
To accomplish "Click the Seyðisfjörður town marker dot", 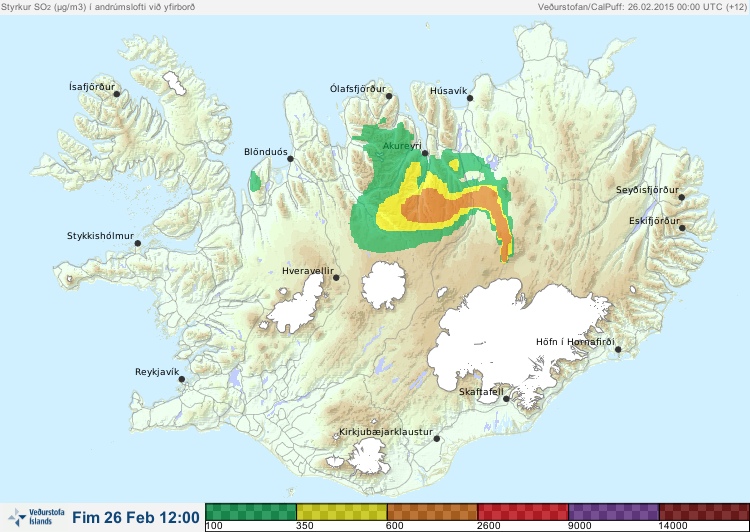I will pyautogui.click(x=682, y=197).
